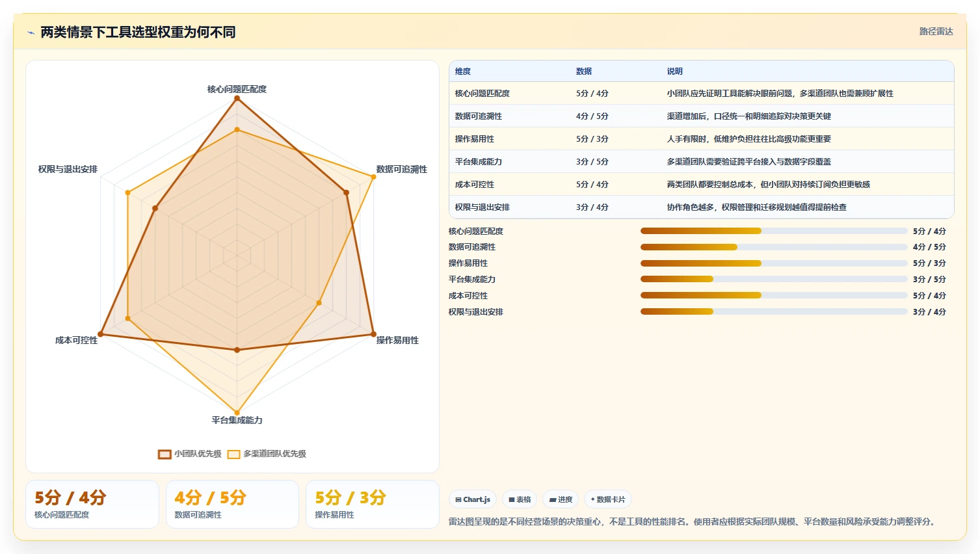Screen dimensions: 980x554
Task: Click the footnote text starting 雷达图呈现的是
Action: click(x=694, y=521)
